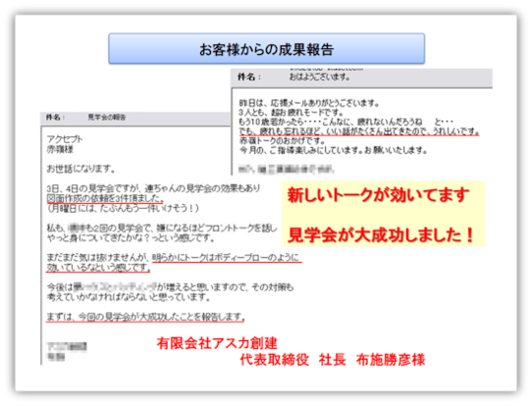The image size is (532, 406).
Task: Select the 代表取締役 社長 布施勝彦様 line
Action: tap(332, 360)
